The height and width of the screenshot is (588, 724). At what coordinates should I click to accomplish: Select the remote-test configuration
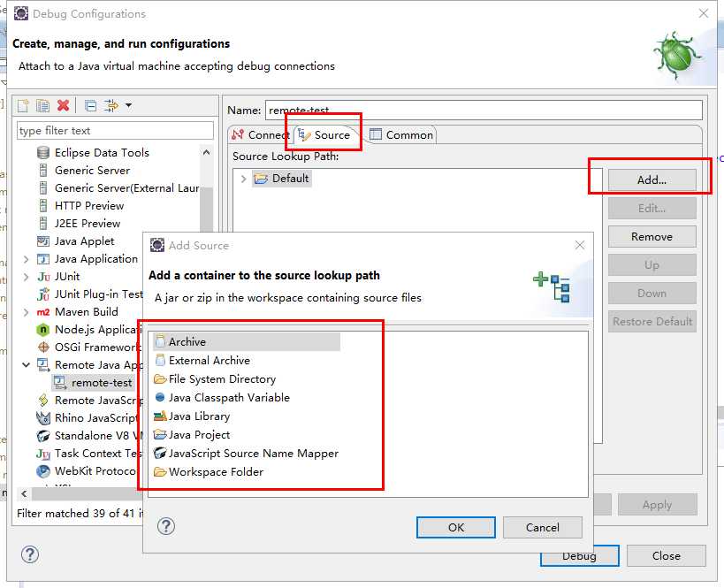pos(94,383)
